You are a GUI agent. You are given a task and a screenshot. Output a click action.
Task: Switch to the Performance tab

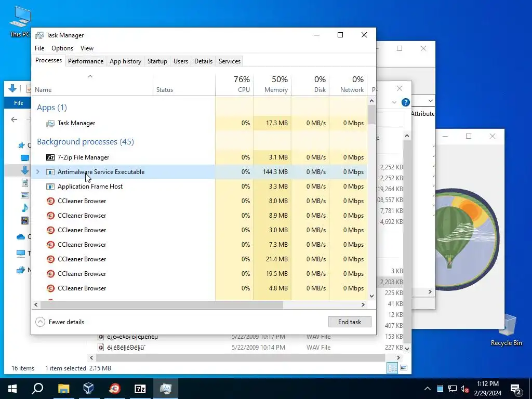click(x=86, y=61)
